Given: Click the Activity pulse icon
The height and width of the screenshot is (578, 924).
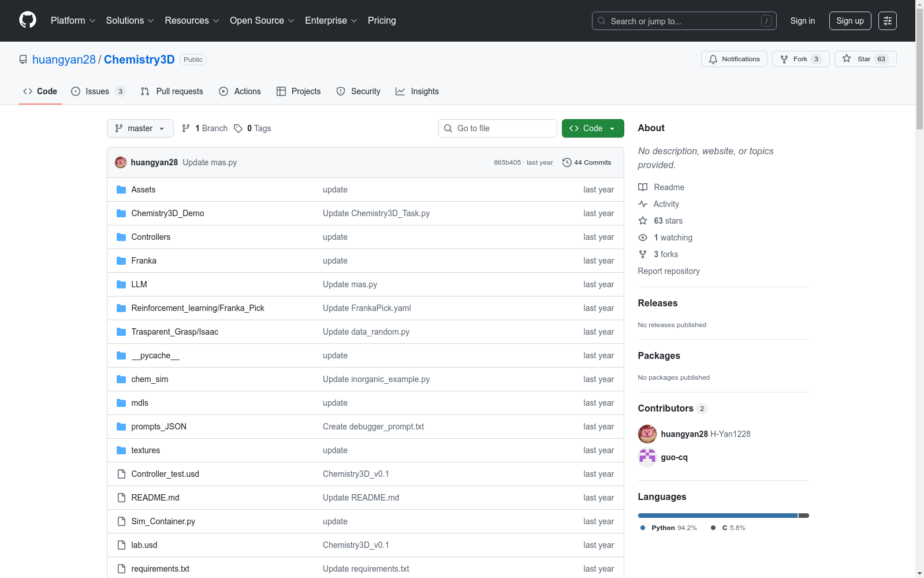Looking at the screenshot, I should (x=643, y=204).
